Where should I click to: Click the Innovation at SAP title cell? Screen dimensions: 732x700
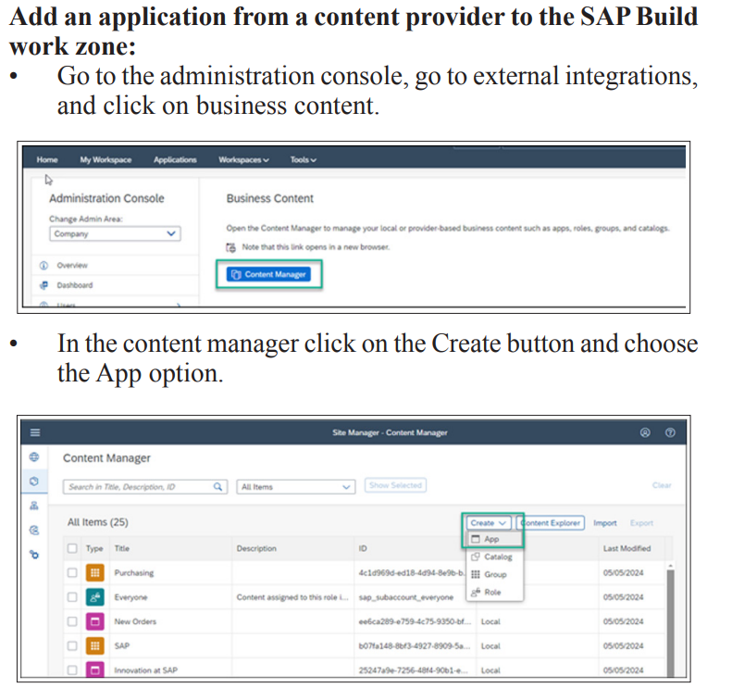tap(146, 670)
